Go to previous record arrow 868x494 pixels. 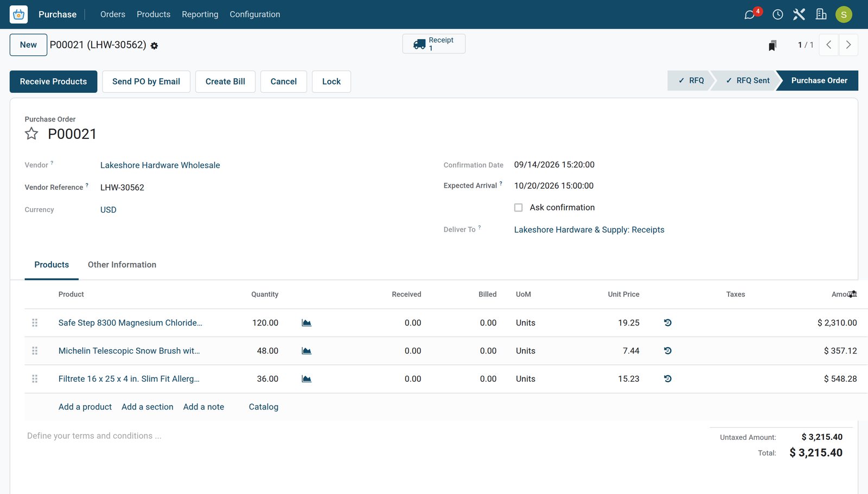[829, 45]
